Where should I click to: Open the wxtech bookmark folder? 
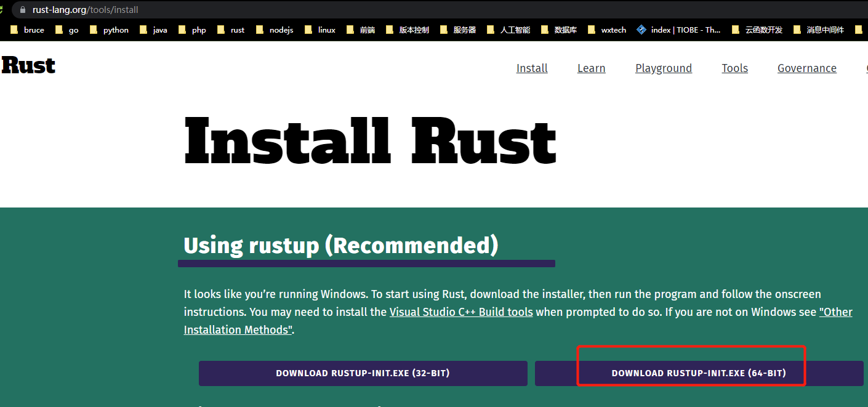pos(607,30)
